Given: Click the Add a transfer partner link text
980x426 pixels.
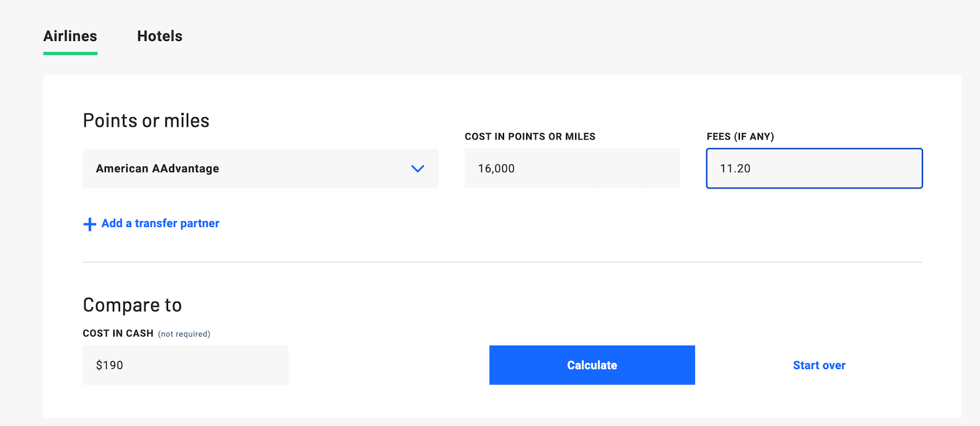Looking at the screenshot, I should pyautogui.click(x=160, y=223).
